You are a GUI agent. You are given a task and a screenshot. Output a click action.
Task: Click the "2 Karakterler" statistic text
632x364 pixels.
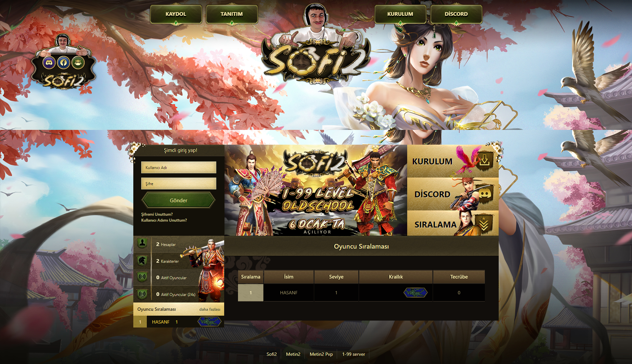coord(167,261)
